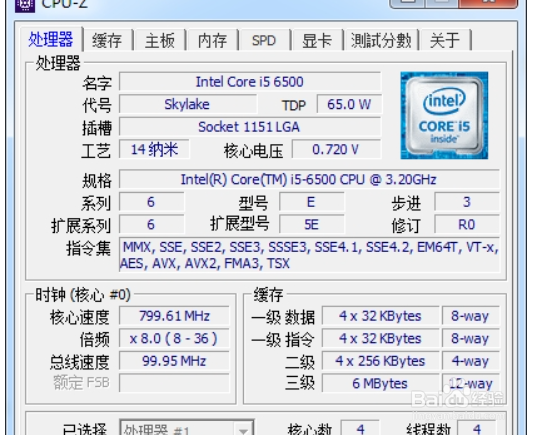This screenshot has height=435, width=536.
Task: Click the 三级 cache size 6 MBytes
Action: pyautogui.click(x=380, y=383)
